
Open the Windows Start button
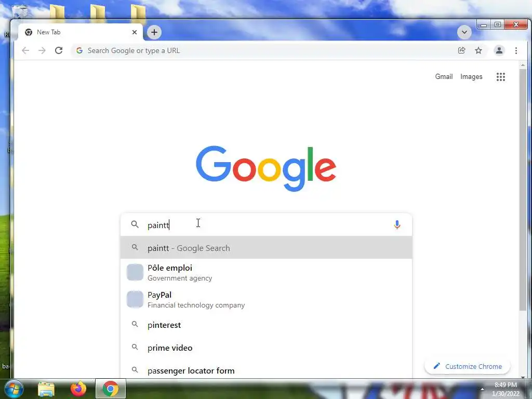tap(13, 389)
